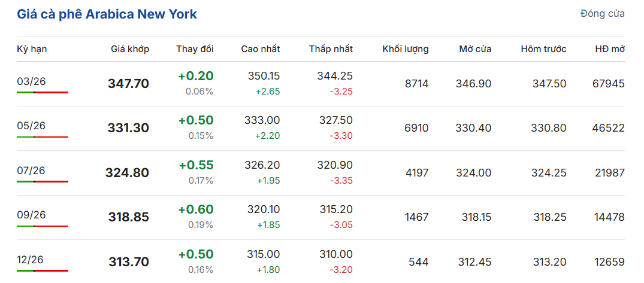The width and height of the screenshot is (644, 283).
Task: Open the 09/26 contract term
Action: point(31,215)
